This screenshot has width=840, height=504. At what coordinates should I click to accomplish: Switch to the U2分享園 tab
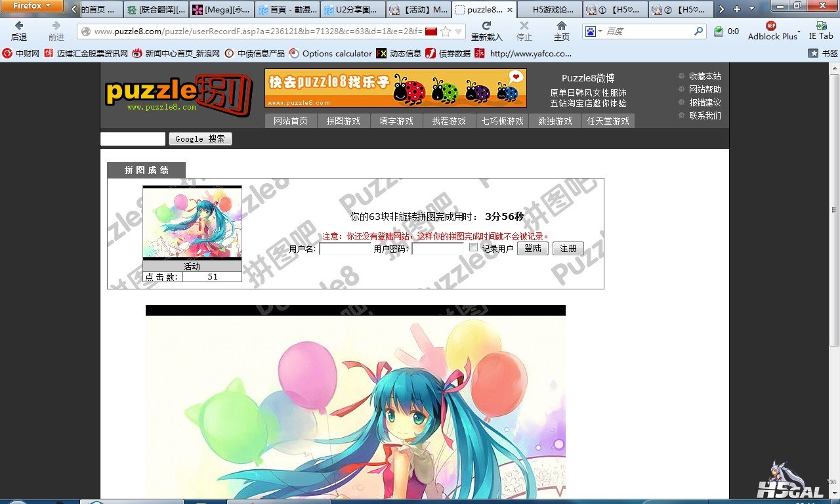353,10
